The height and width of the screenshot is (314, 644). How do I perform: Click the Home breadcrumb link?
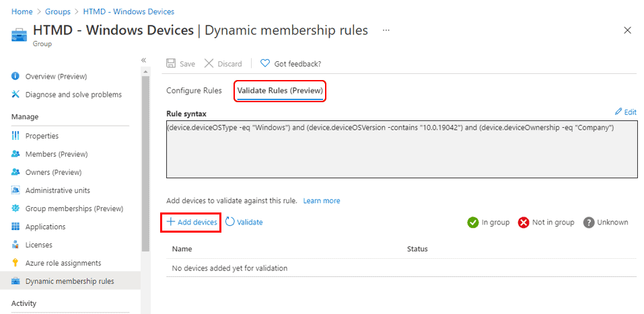[x=22, y=11]
